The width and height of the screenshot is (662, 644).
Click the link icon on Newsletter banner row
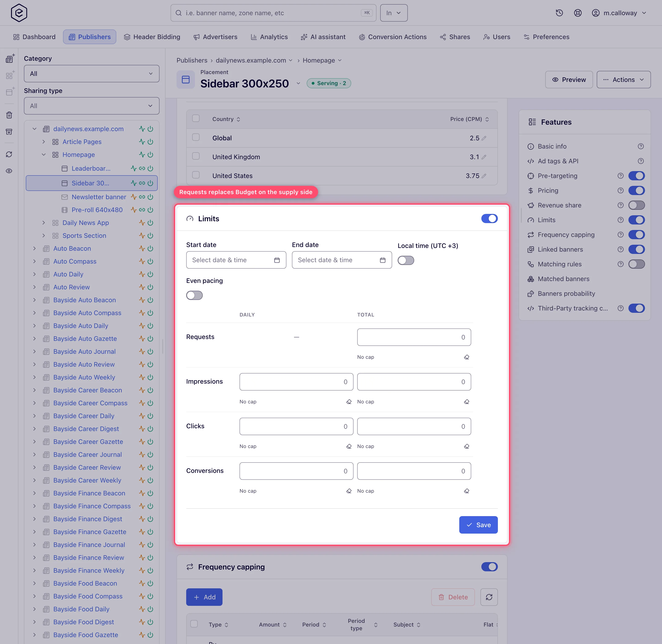[142, 197]
